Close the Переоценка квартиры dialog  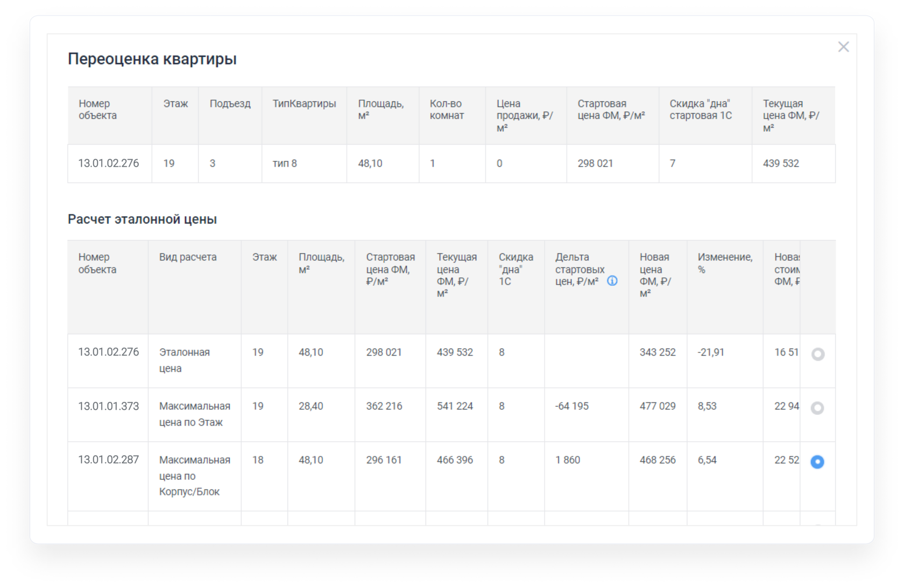pyautogui.click(x=843, y=47)
